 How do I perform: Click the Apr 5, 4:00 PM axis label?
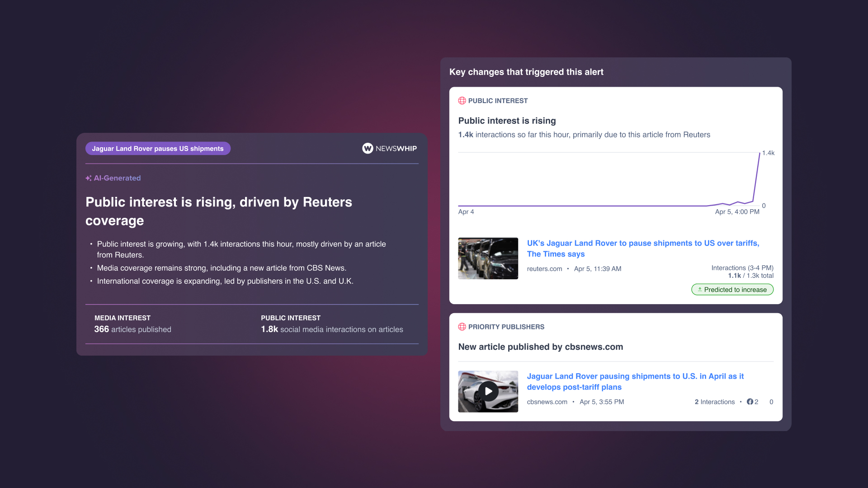(737, 212)
